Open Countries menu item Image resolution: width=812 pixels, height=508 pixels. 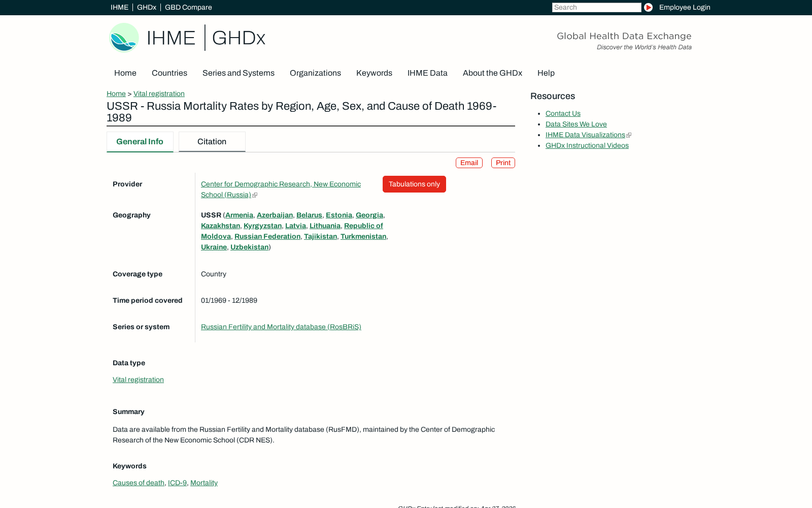tap(170, 73)
